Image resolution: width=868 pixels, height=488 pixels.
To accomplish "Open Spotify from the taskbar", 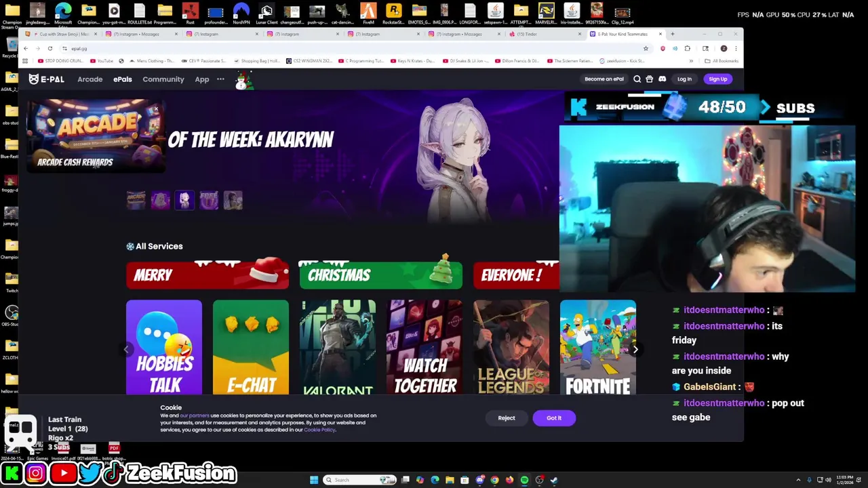I will coord(524,480).
